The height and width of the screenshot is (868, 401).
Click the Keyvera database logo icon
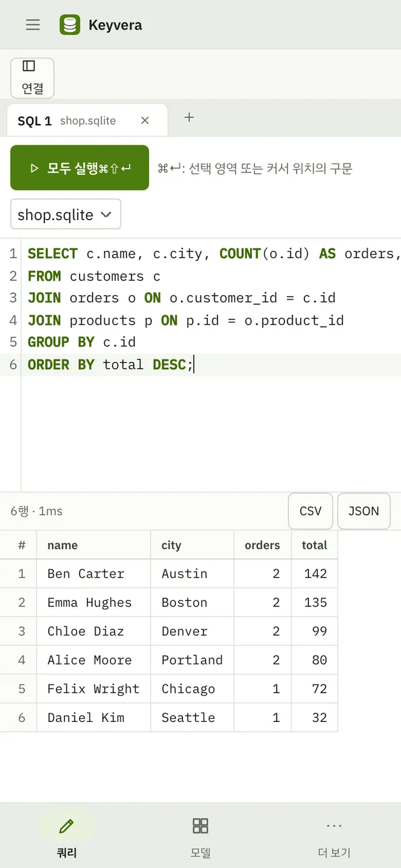[70, 24]
